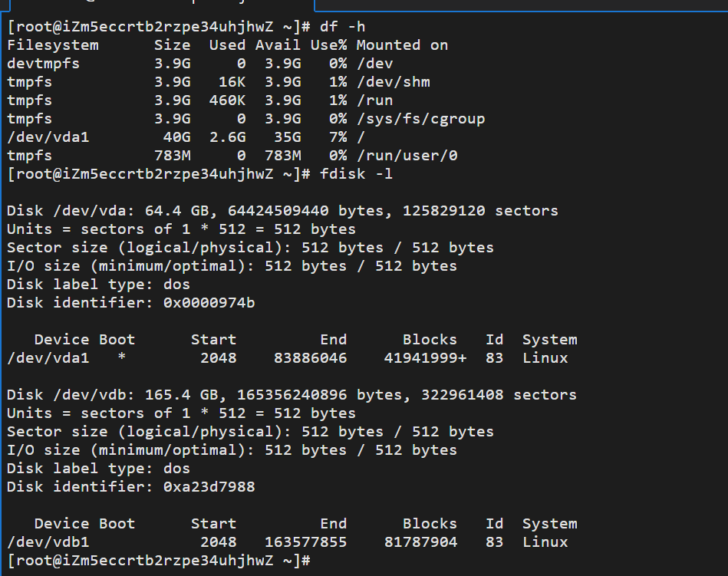
Task: Click the 'df -h' command text
Action: point(338,26)
